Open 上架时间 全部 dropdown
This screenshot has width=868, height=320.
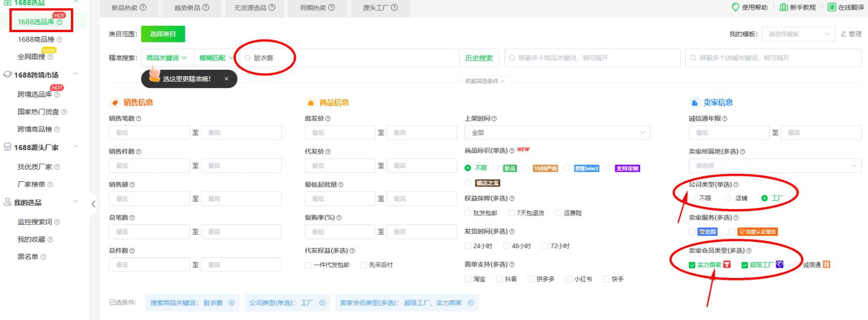pyautogui.click(x=557, y=133)
